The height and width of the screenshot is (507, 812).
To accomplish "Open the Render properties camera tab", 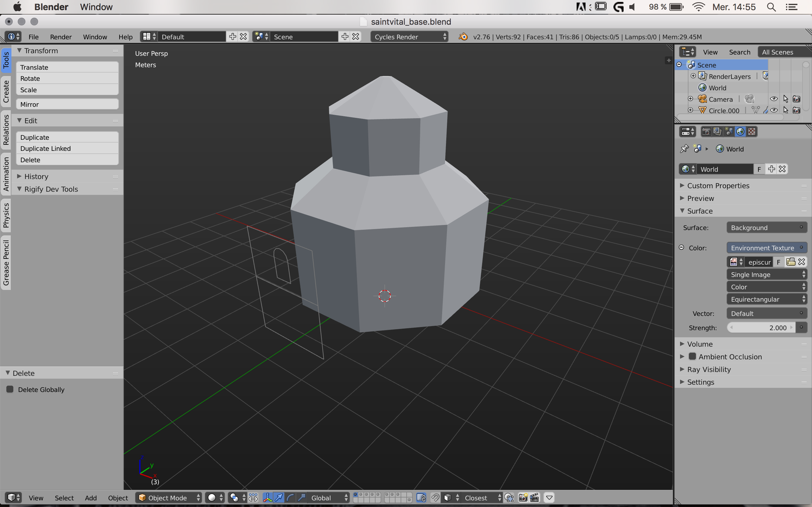I will 706,132.
